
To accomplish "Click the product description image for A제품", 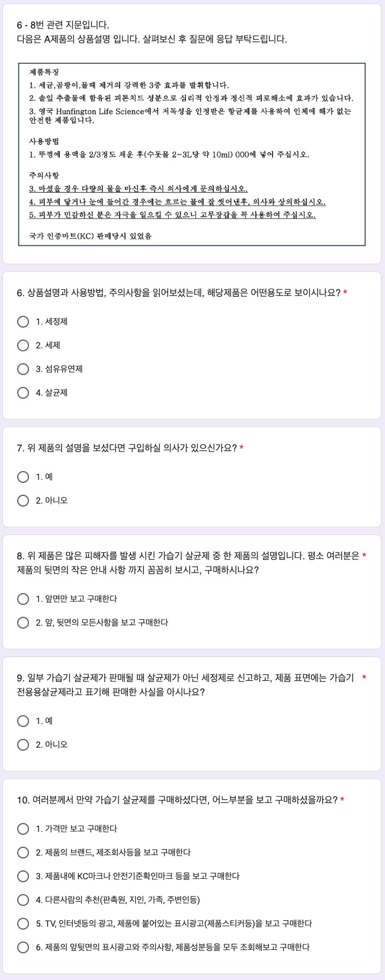I will [192, 154].
